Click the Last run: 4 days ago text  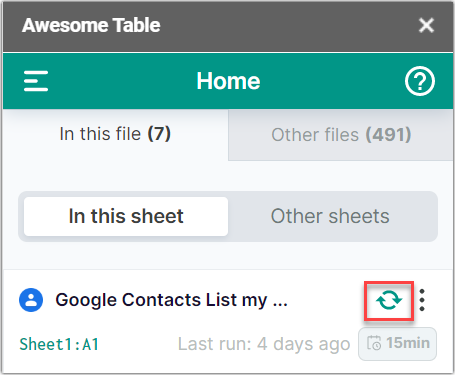(x=264, y=344)
